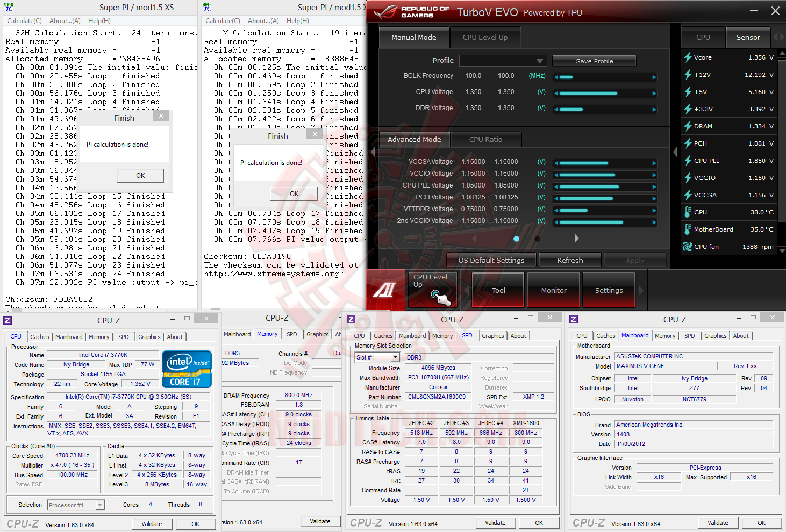Click the +12V lightning sensor icon
786x532 pixels.
tap(688, 75)
